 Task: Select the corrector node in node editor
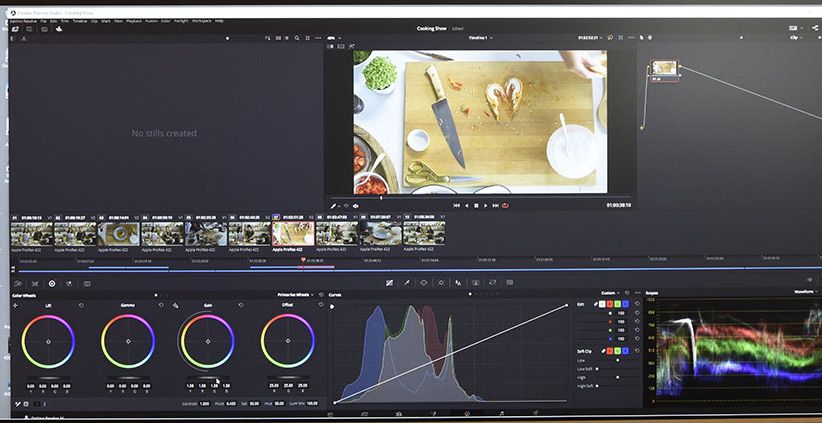coord(664,68)
